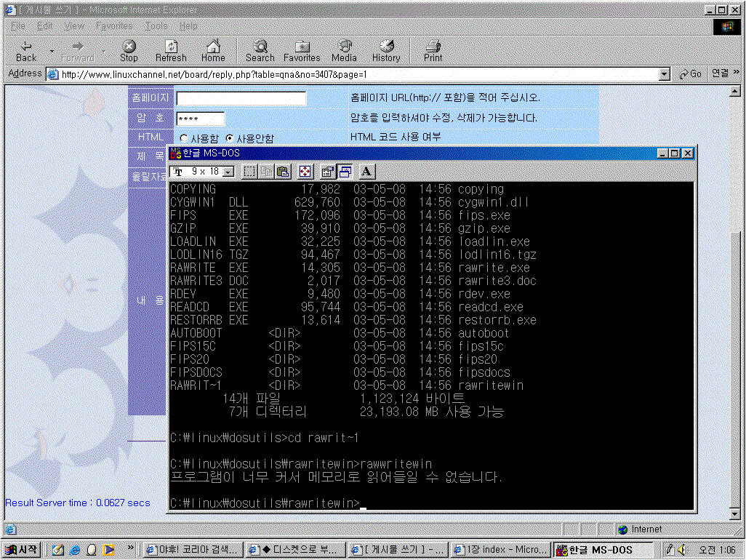Click the Refresh icon in browser toolbar

171,50
